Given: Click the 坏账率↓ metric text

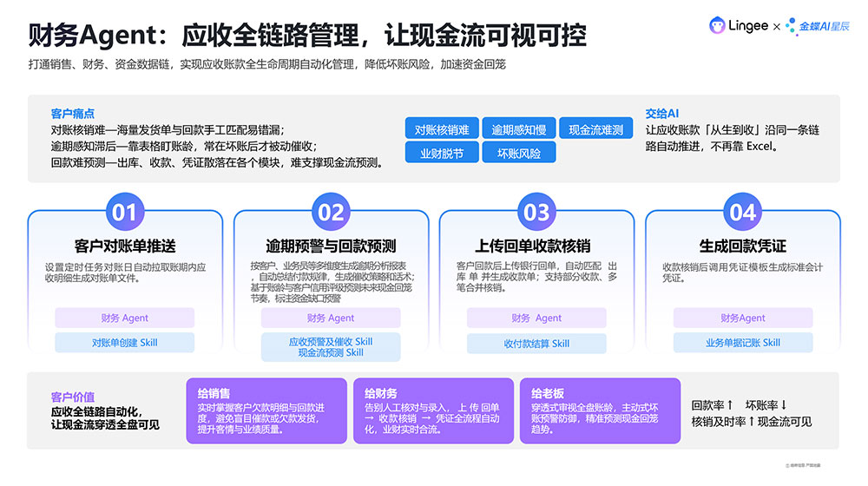Looking at the screenshot, I should 766,405.
